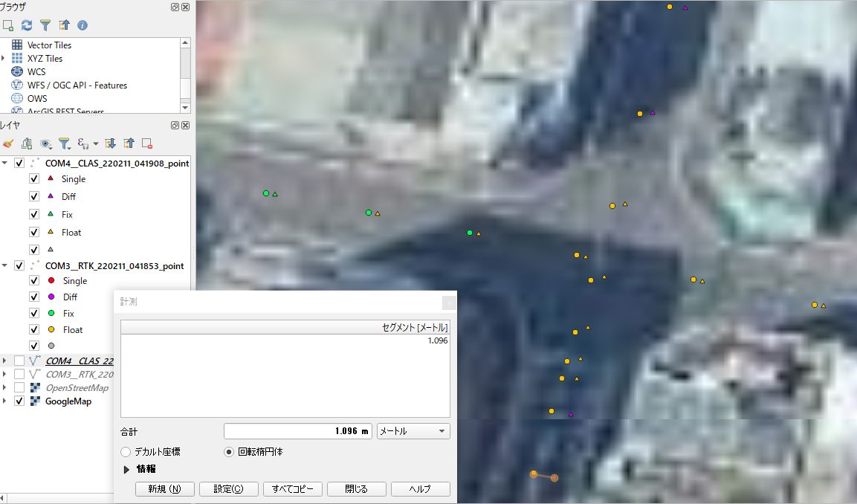Enable the Browser properties widget info icon
The image size is (857, 504).
point(82,25)
